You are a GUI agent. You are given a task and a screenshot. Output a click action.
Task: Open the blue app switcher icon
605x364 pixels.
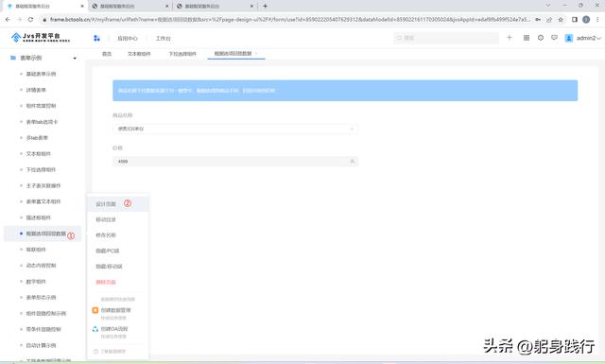click(x=96, y=38)
